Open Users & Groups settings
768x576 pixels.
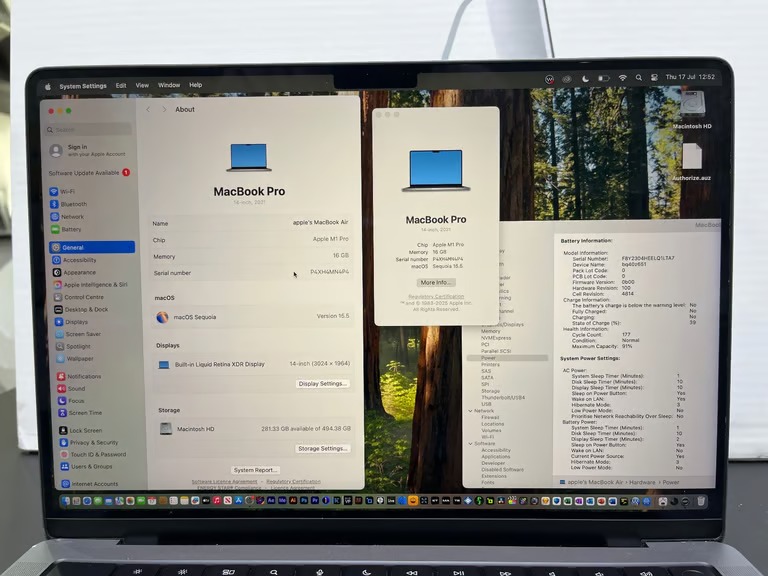pos(87,467)
